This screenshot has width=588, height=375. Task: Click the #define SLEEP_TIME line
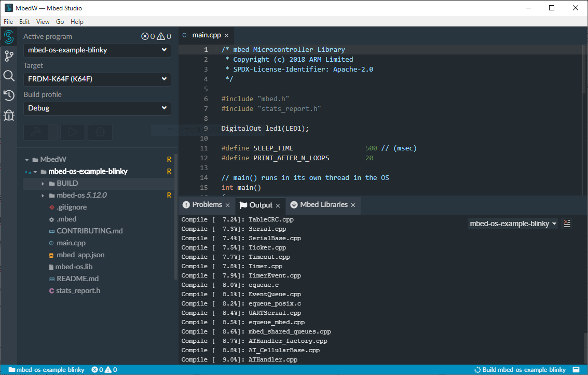[319, 148]
